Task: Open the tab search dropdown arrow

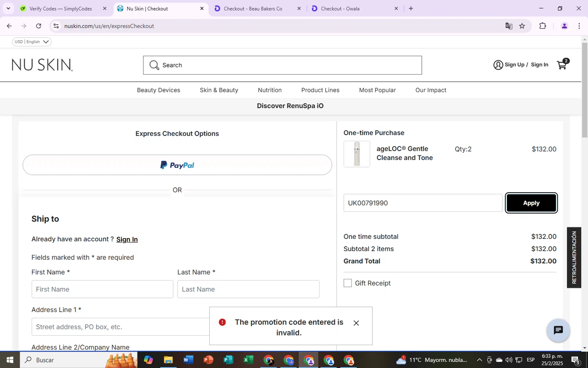Action: pos(8,8)
